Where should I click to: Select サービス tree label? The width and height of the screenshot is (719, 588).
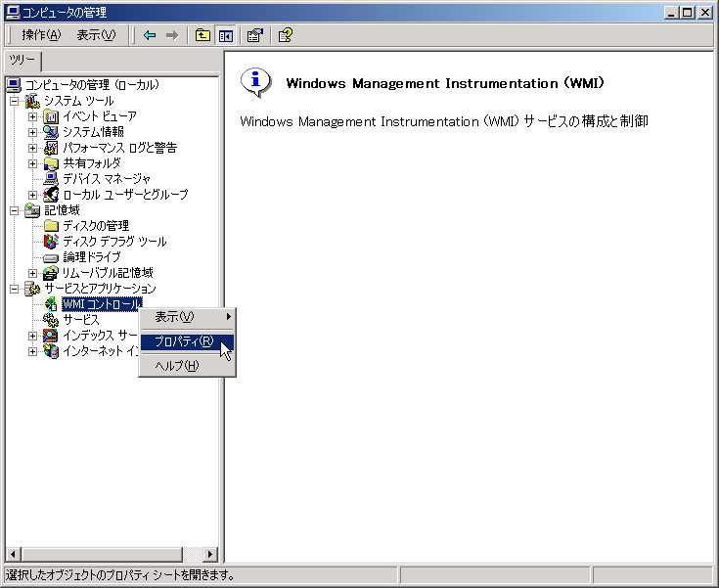click(80, 320)
